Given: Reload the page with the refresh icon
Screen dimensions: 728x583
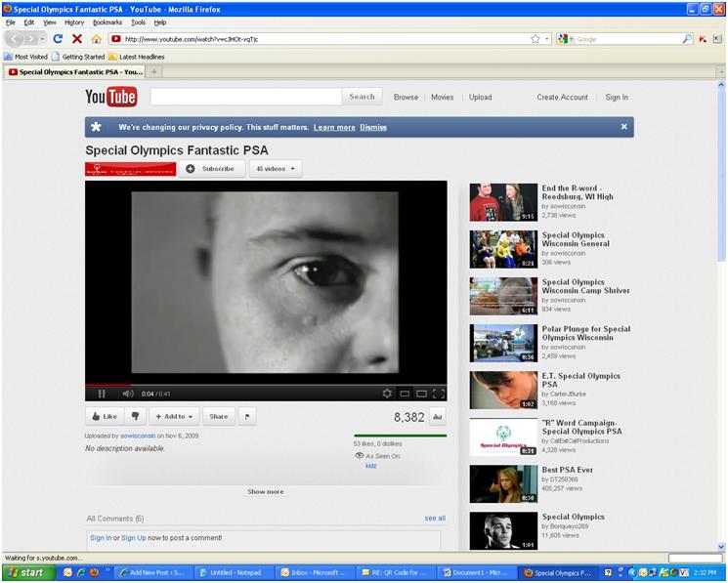Looking at the screenshot, I should pos(58,39).
